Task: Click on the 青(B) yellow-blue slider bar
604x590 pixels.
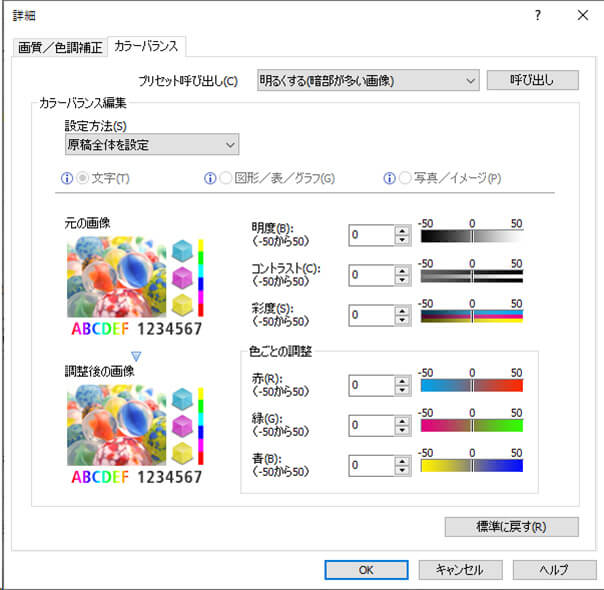Action: (x=472, y=465)
